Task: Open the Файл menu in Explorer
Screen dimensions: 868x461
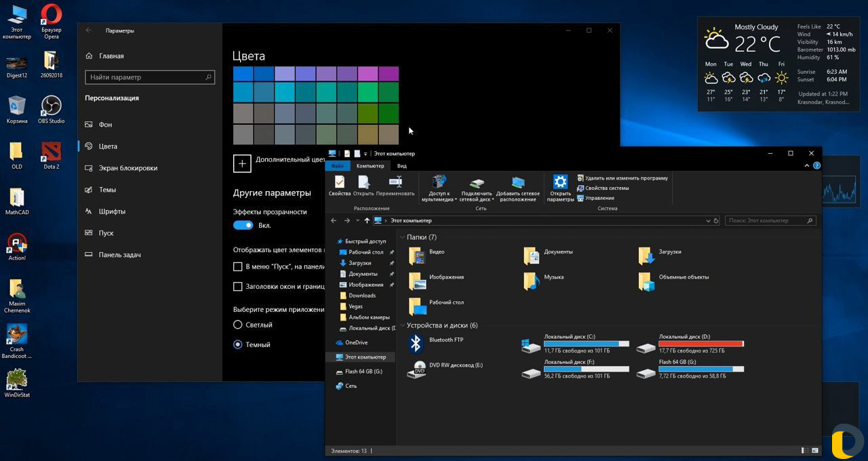Action: coord(338,165)
